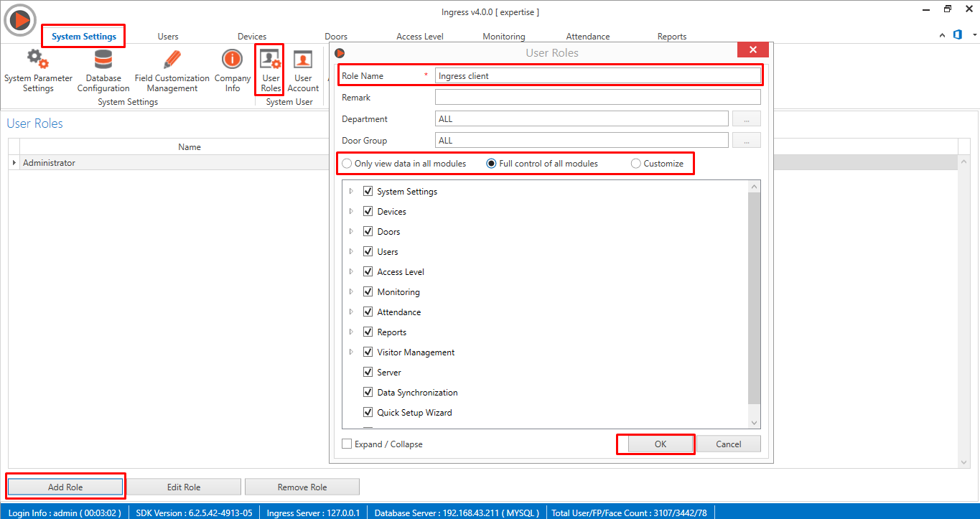
Task: Switch to the Access Level tab
Action: coord(420,37)
